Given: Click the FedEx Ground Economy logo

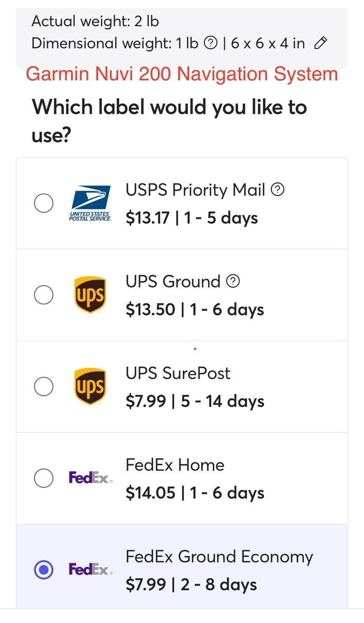Looking at the screenshot, I should (x=91, y=569).
